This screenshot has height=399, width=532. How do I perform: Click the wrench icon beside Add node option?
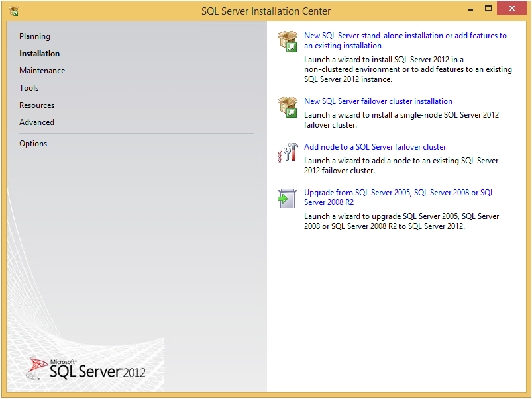[288, 153]
